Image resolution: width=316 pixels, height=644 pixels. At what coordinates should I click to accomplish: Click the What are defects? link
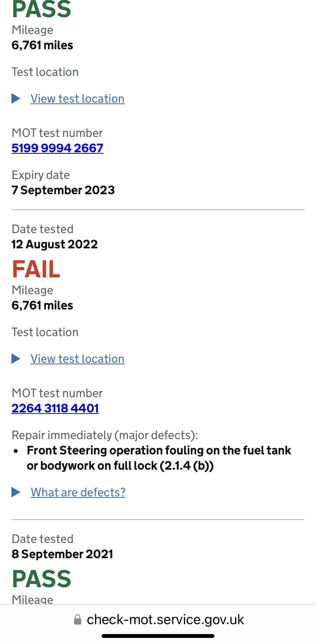(78, 492)
